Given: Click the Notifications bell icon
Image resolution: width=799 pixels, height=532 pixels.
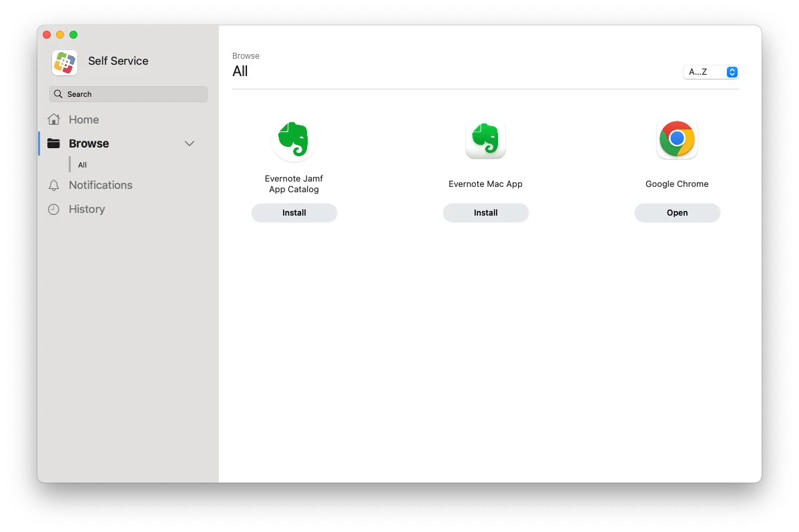Looking at the screenshot, I should 53,185.
